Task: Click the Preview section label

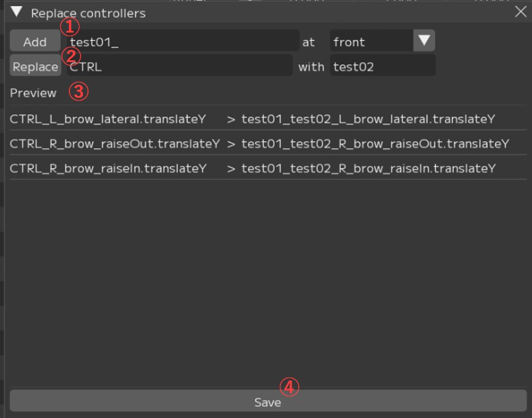Action: 33,93
